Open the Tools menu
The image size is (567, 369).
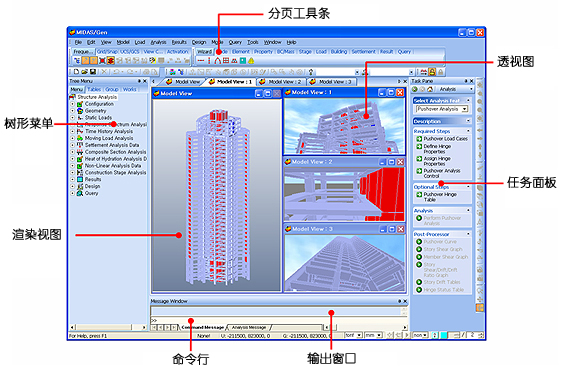(253, 42)
